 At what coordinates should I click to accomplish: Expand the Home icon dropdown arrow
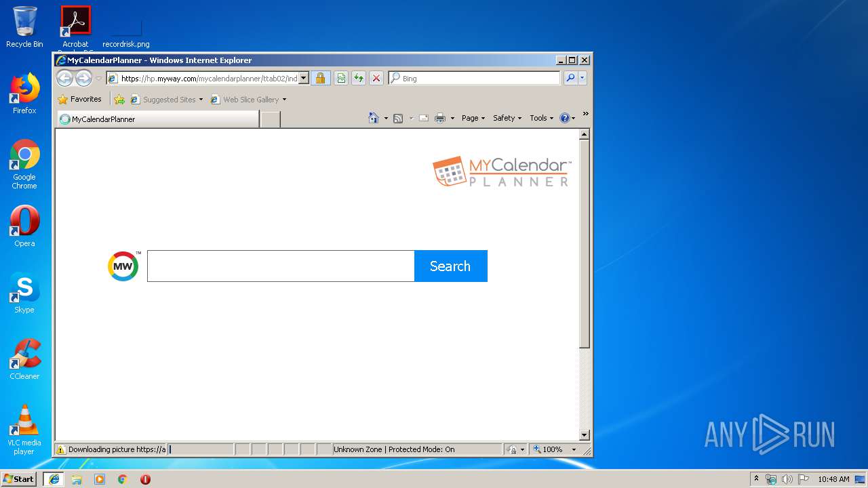(386, 118)
